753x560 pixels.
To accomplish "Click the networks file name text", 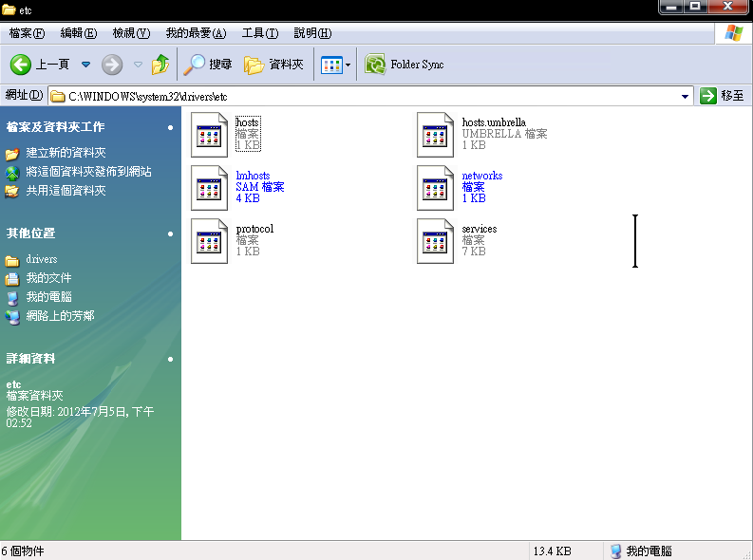I will tap(482, 176).
